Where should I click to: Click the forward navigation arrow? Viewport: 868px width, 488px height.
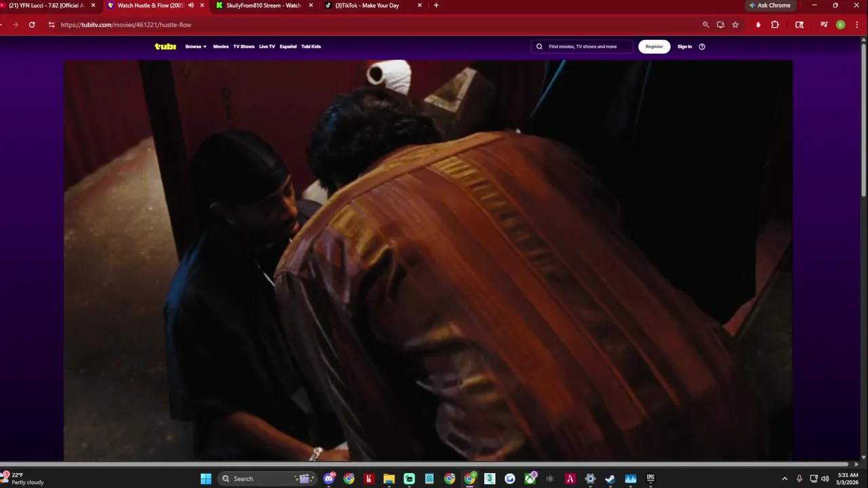point(15,24)
